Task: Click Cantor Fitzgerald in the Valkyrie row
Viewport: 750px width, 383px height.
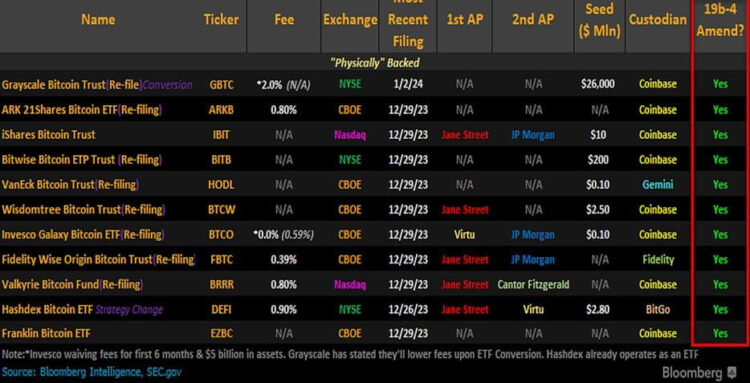Action: point(533,285)
